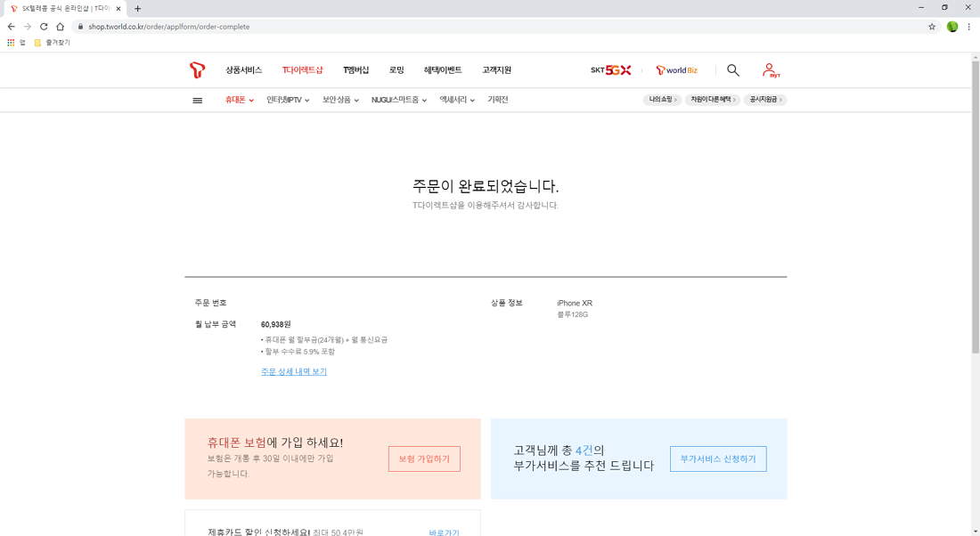Select the T다이렉트샵 top menu

(303, 70)
